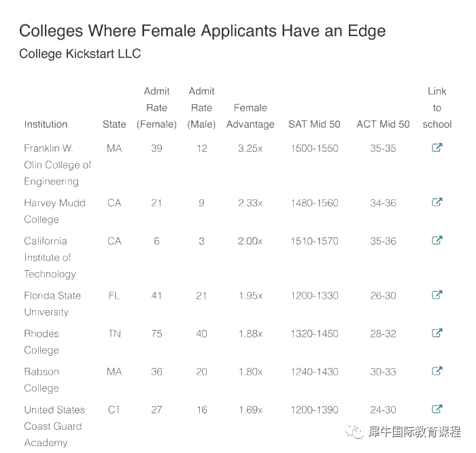This screenshot has width=476, height=453.
Task: Click the 3.25x Female Advantage cell
Action: tap(250, 148)
